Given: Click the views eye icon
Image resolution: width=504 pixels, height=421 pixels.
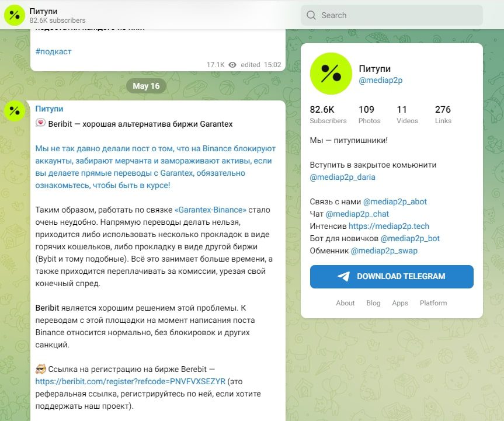Looking at the screenshot, I should tap(232, 65).
